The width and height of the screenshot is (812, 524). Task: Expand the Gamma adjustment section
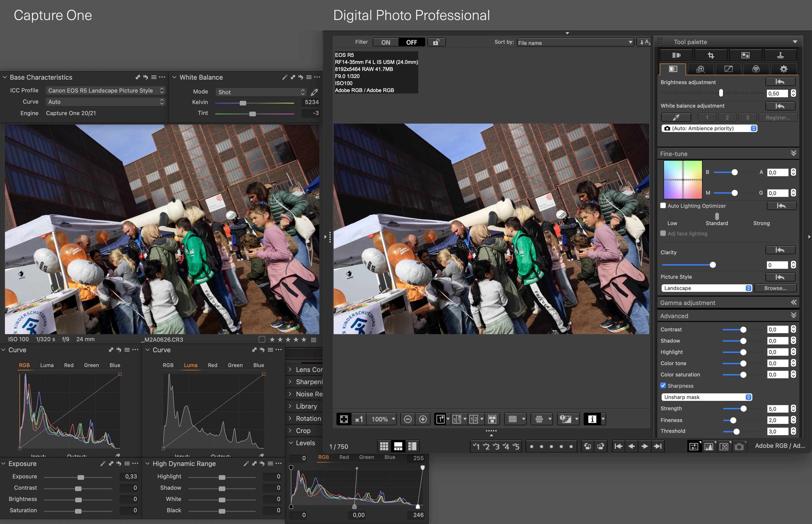794,302
